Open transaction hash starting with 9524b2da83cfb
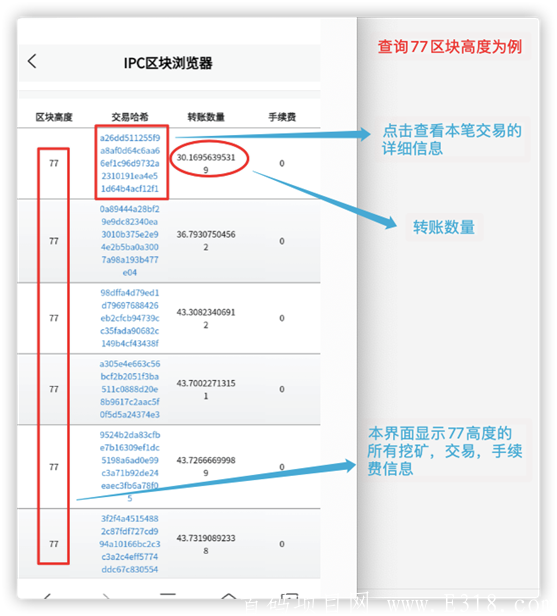 point(130,466)
